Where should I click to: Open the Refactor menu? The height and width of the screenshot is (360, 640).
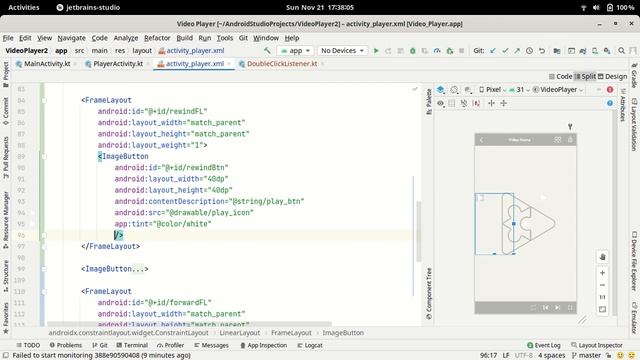[157, 38]
